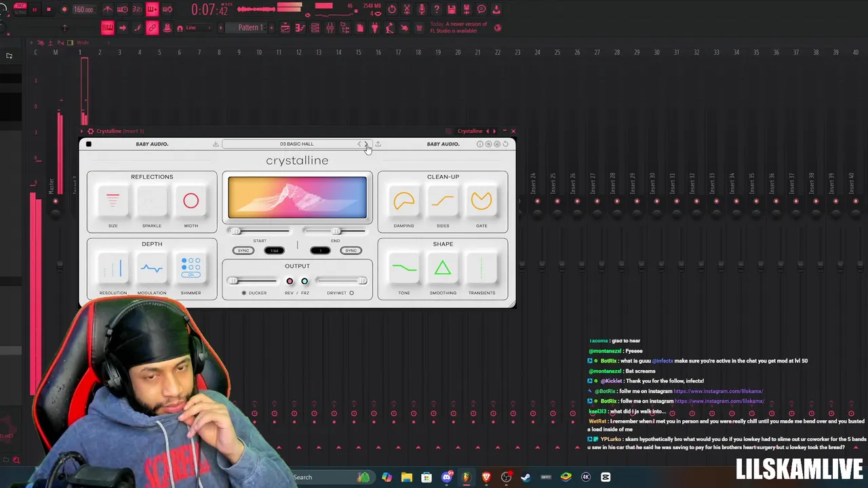
Task: Toggle the End SYNC button
Action: tap(351, 251)
